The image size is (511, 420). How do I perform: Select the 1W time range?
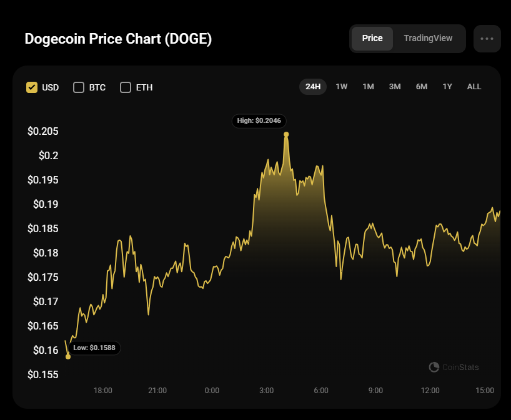click(x=342, y=87)
